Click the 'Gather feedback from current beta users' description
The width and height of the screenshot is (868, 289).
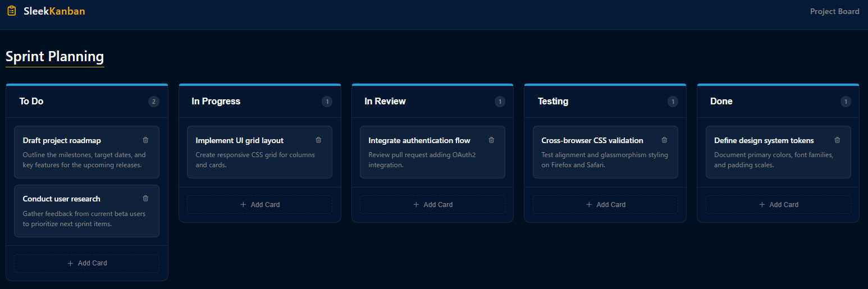pos(84,218)
